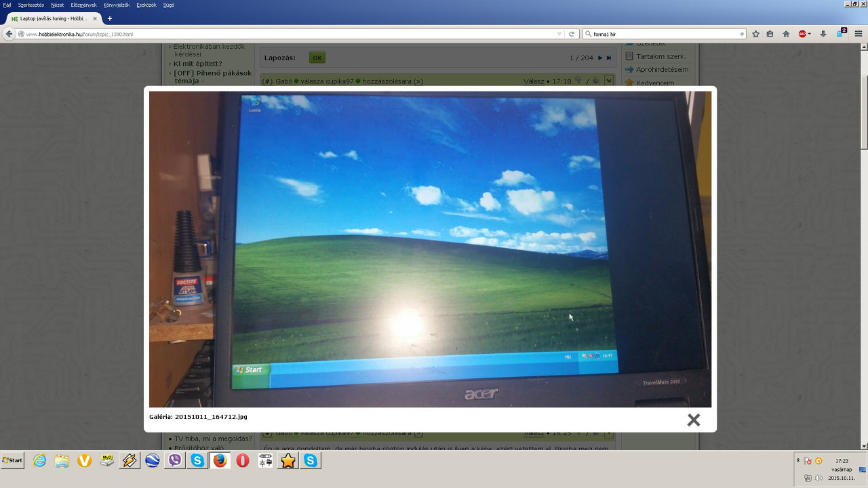Open 'Tartalom szerk.' sidebar link
This screenshot has height=488, width=868.
pos(660,56)
